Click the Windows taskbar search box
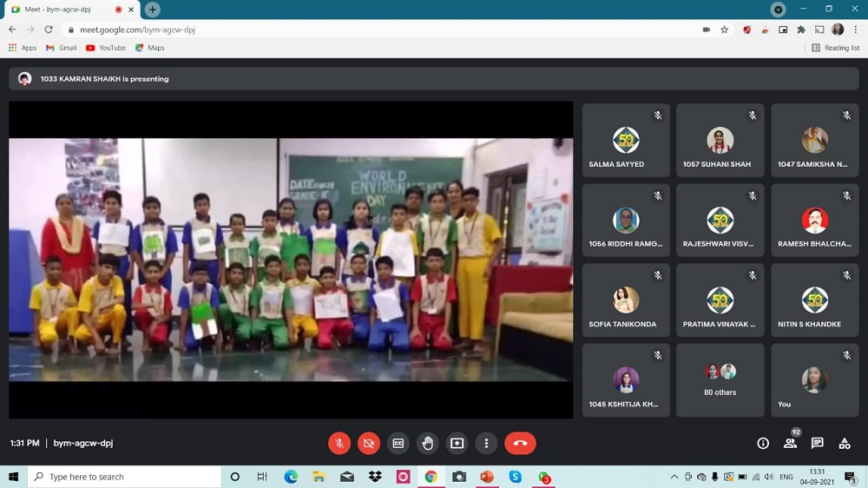Image resolution: width=868 pixels, height=488 pixels. point(125,477)
